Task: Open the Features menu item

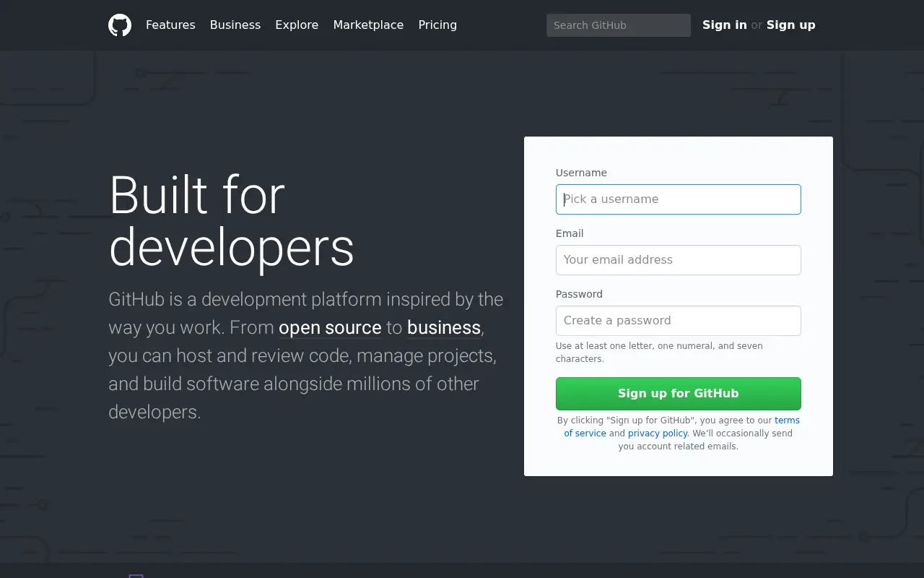Action: click(x=170, y=25)
